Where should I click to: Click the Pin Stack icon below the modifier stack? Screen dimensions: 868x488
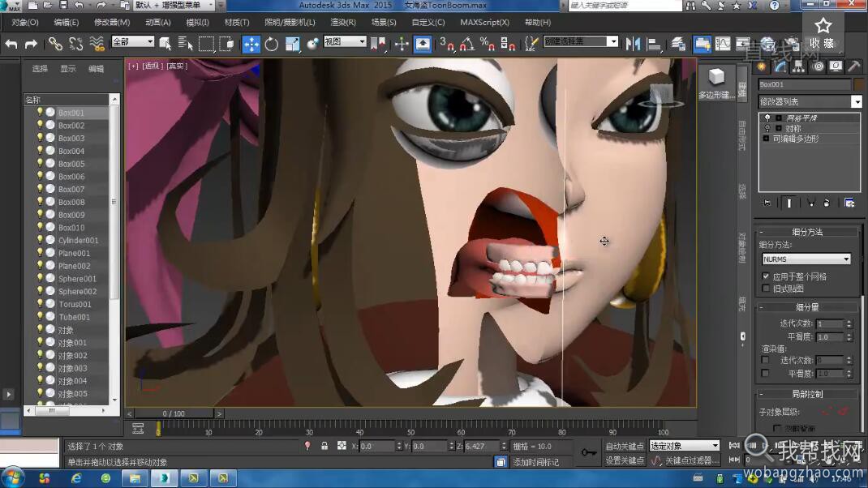pyautogui.click(x=766, y=203)
